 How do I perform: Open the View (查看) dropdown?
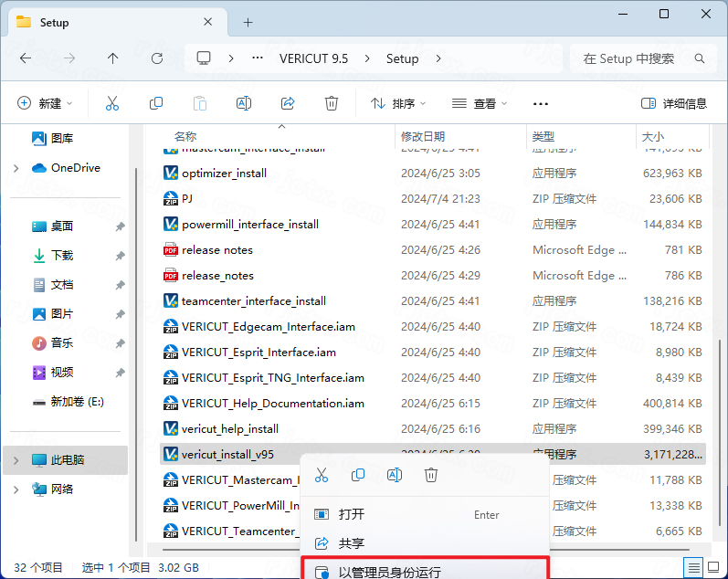click(480, 103)
